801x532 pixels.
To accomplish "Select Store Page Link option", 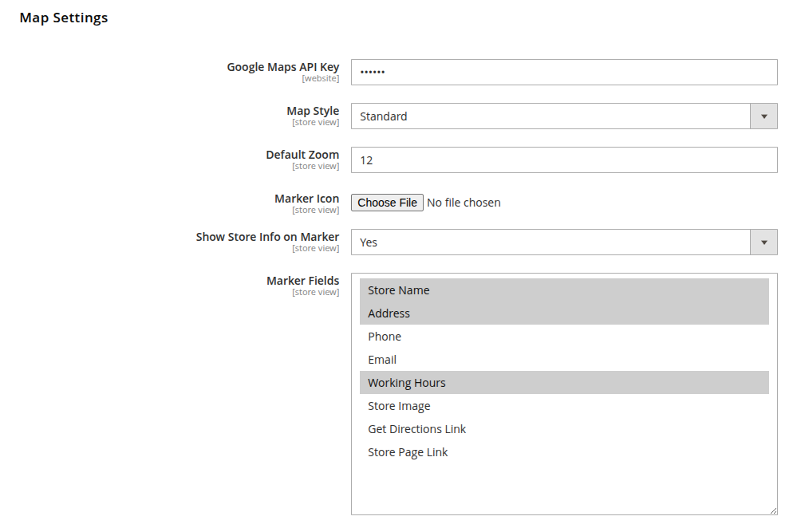I will pyautogui.click(x=564, y=452).
